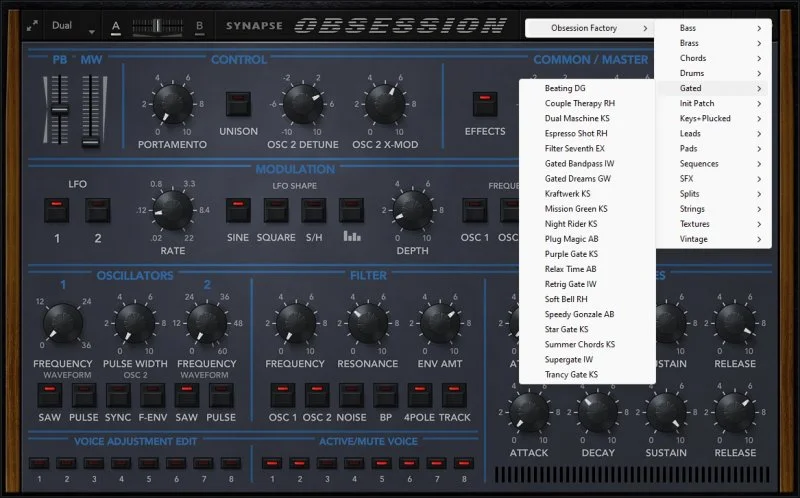Click the filter Resonance knob

tap(367, 323)
